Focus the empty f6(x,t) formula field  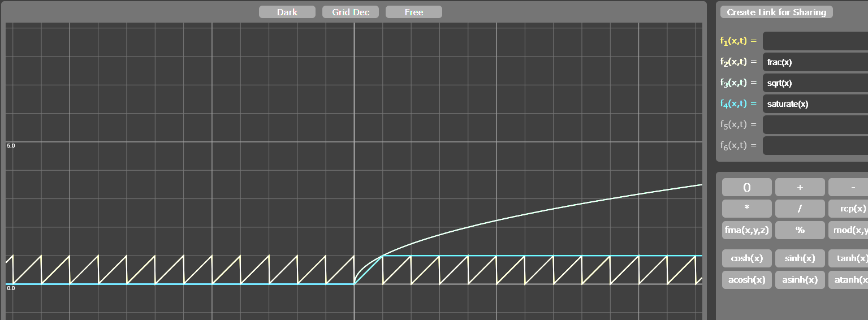[815, 145]
